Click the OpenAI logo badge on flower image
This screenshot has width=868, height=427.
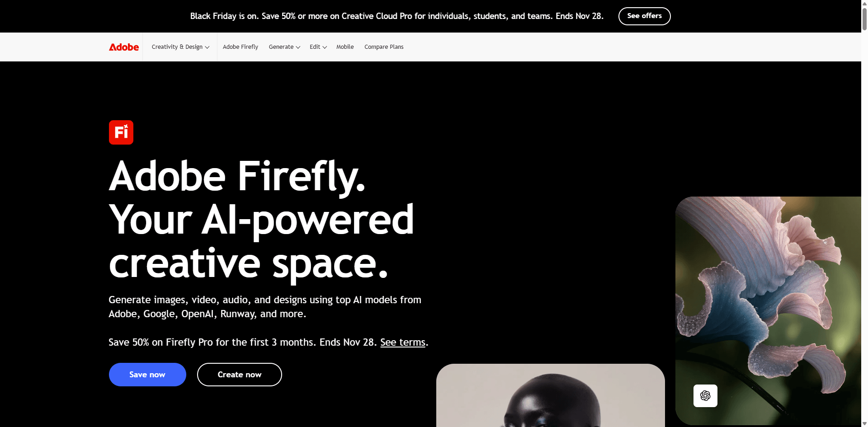click(705, 396)
